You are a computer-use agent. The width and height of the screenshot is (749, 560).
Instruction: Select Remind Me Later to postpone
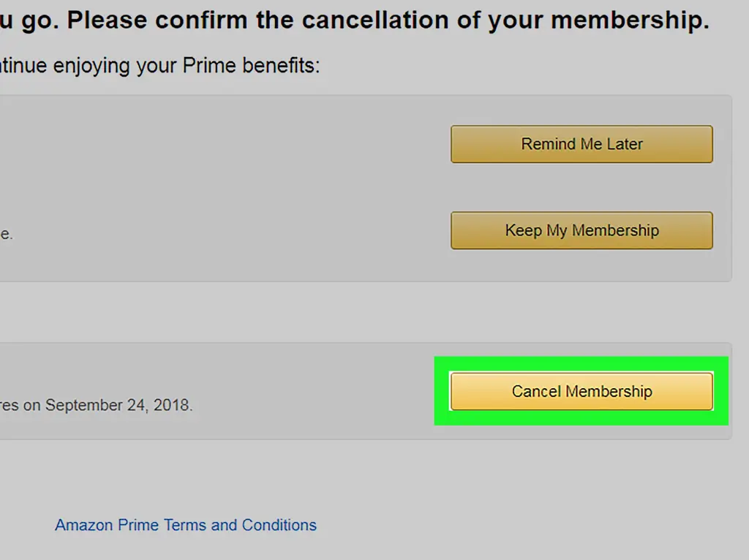[x=581, y=144]
